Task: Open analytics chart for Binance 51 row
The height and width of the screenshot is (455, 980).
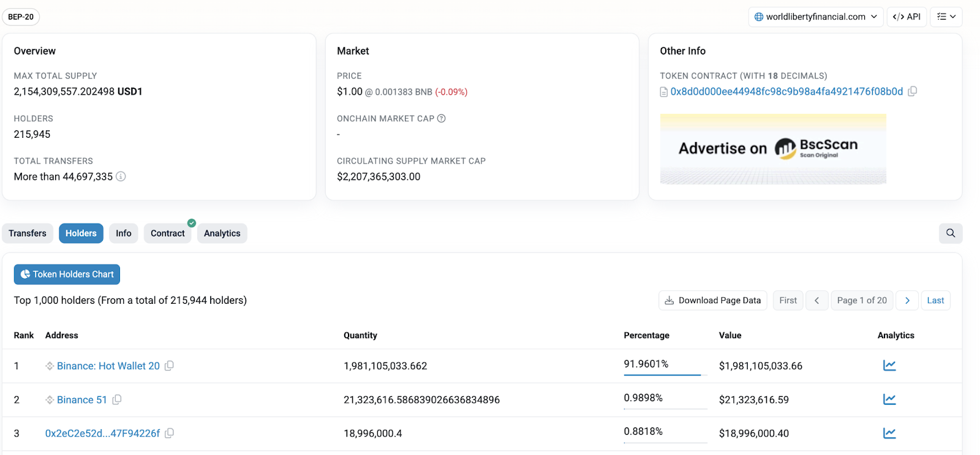Action: click(889, 399)
